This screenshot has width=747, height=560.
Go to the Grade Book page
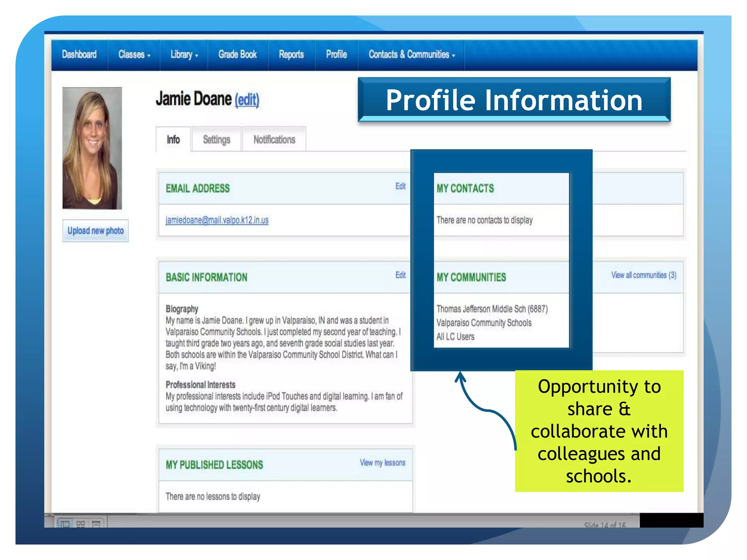237,55
